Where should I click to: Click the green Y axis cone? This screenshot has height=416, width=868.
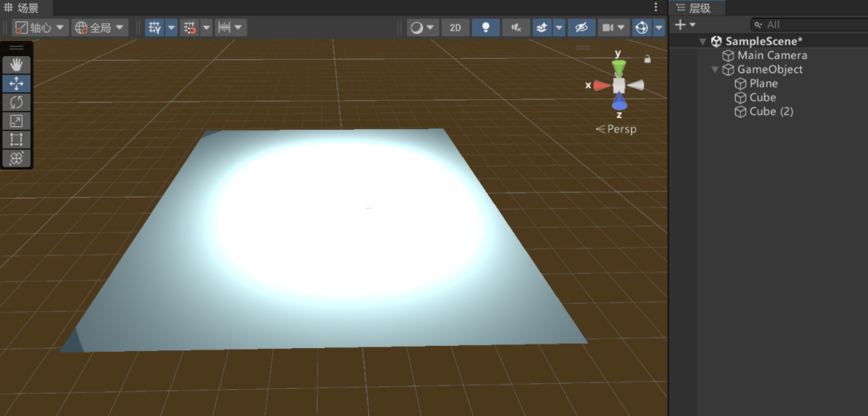619,69
